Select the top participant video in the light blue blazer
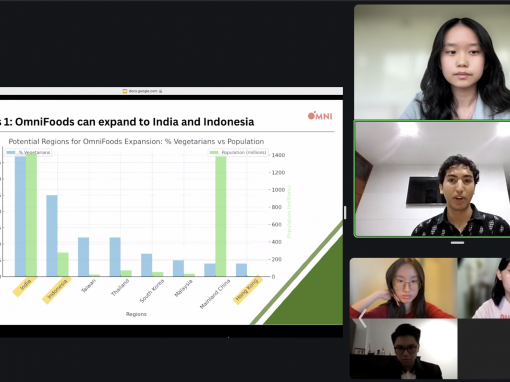 click(432, 62)
